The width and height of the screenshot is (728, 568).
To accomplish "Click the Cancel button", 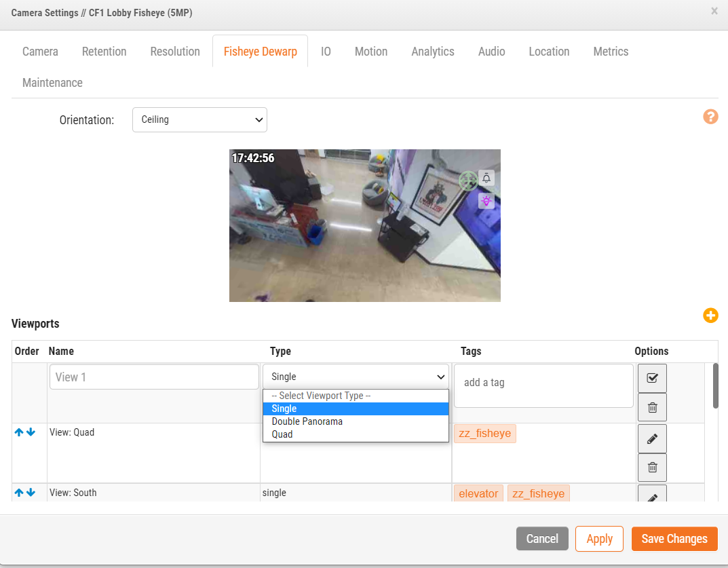I will click(542, 539).
